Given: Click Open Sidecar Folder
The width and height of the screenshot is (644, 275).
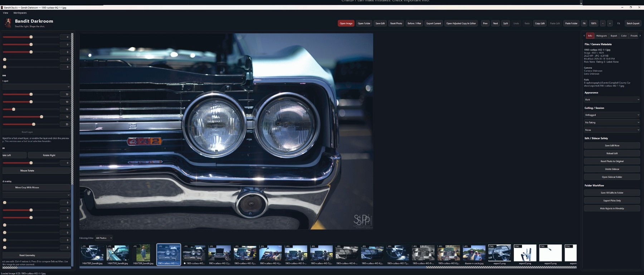Looking at the screenshot, I should 612,177.
